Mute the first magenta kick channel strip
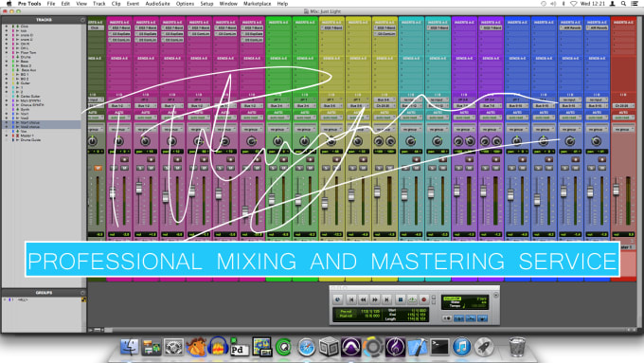This screenshot has height=363, width=644. pyautogui.click(x=124, y=168)
